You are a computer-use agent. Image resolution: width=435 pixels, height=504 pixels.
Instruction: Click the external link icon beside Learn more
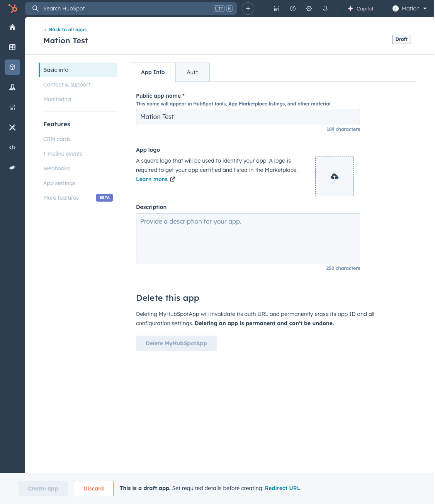click(173, 179)
